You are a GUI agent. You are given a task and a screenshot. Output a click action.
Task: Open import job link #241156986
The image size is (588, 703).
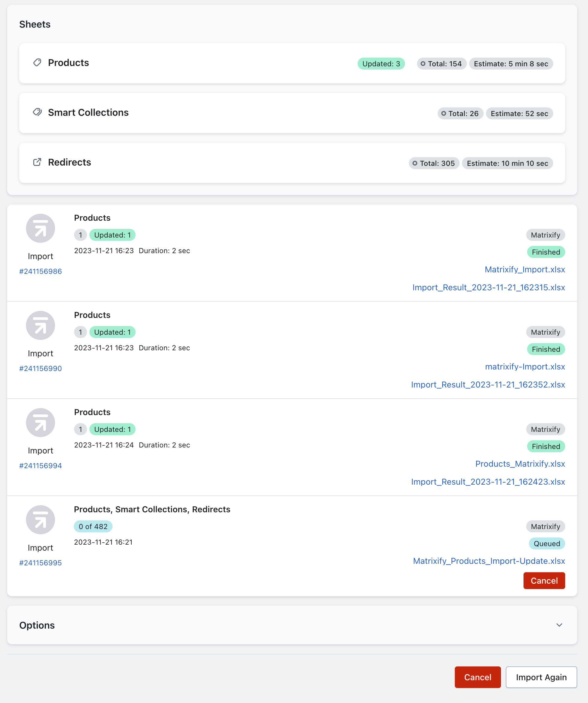coord(40,271)
